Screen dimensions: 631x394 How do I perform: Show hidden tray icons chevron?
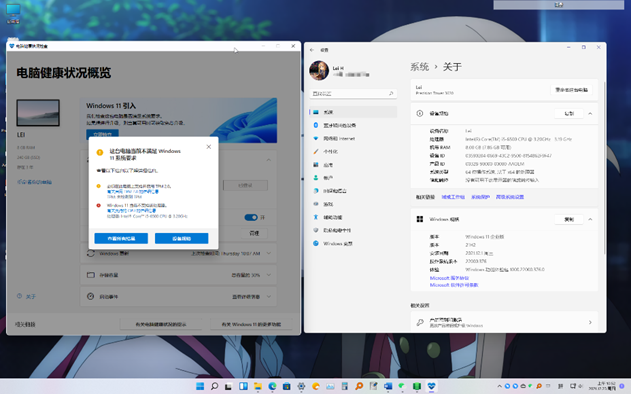[x=499, y=386]
